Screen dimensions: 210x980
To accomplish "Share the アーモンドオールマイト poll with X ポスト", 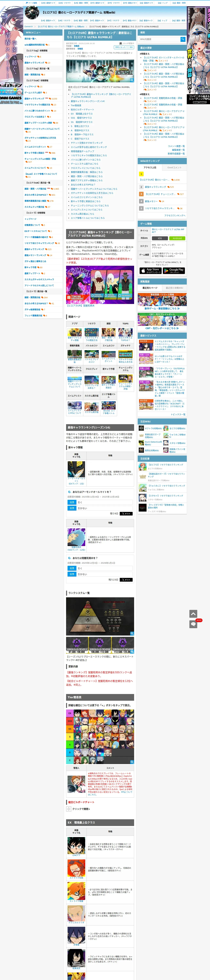I will coord(126,514).
